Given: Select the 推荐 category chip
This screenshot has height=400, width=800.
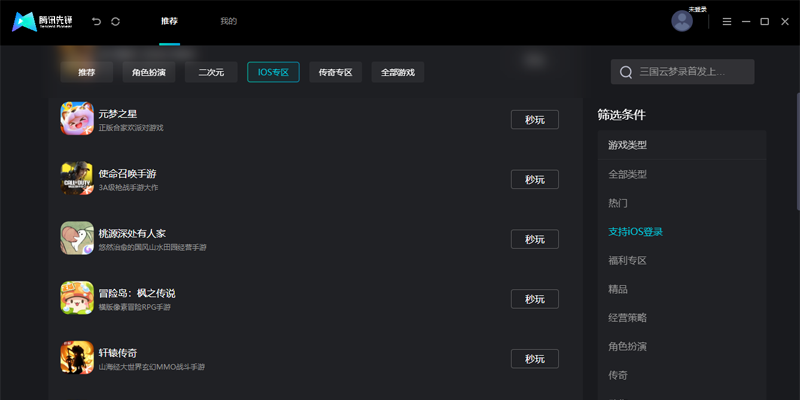Looking at the screenshot, I should [87, 72].
